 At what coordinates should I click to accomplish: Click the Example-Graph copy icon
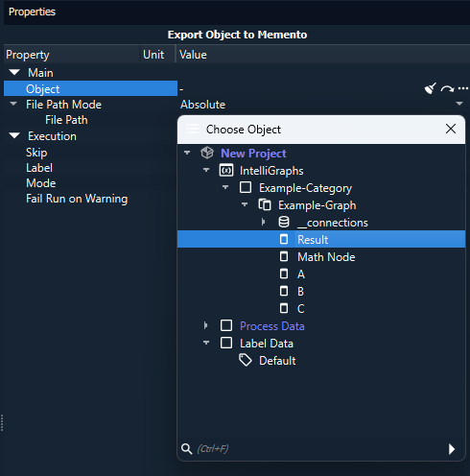pyautogui.click(x=265, y=204)
